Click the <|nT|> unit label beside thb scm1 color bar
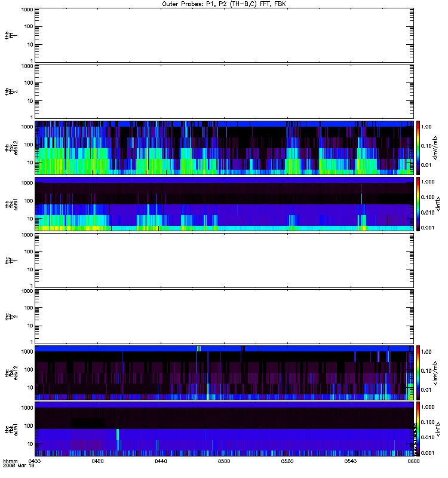Viewport: 448px width, 478px height. point(438,204)
